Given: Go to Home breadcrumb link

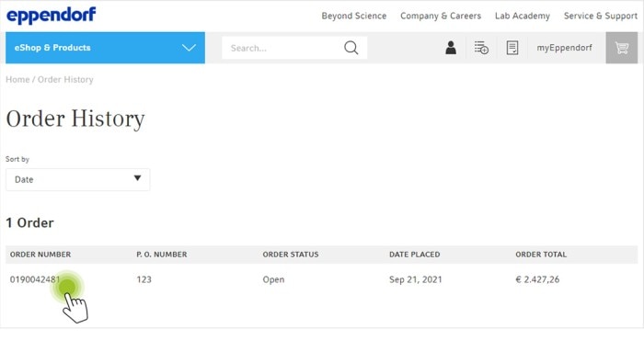Looking at the screenshot, I should (17, 79).
